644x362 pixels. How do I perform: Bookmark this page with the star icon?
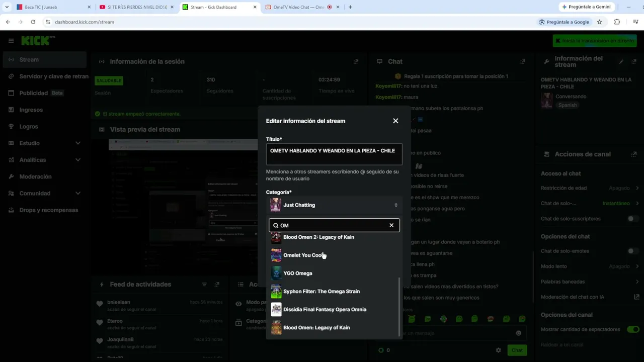point(599,22)
